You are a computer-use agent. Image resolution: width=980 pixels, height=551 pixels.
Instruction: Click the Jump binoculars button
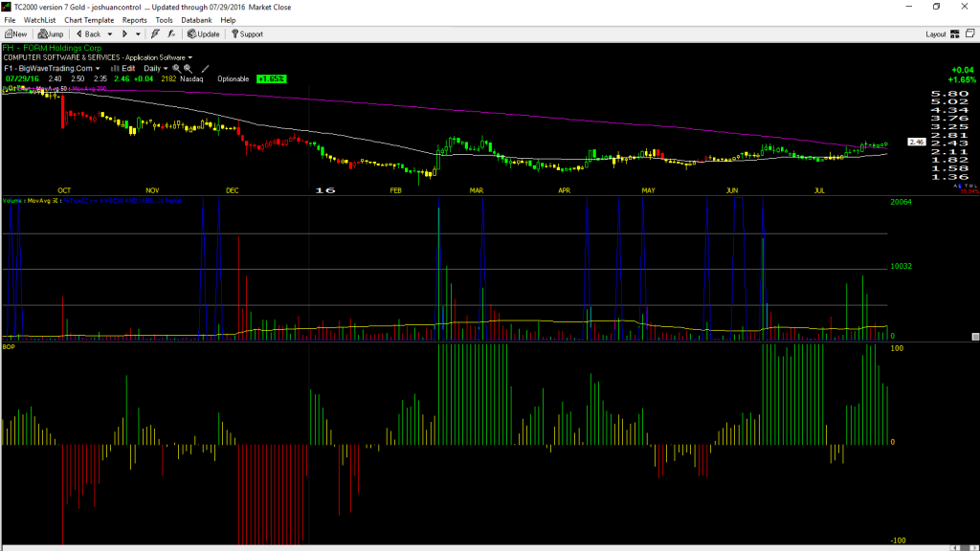(51, 34)
